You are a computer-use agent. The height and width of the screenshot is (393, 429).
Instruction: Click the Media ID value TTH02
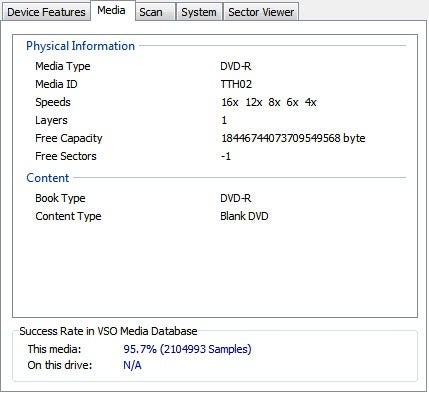pyautogui.click(x=236, y=84)
